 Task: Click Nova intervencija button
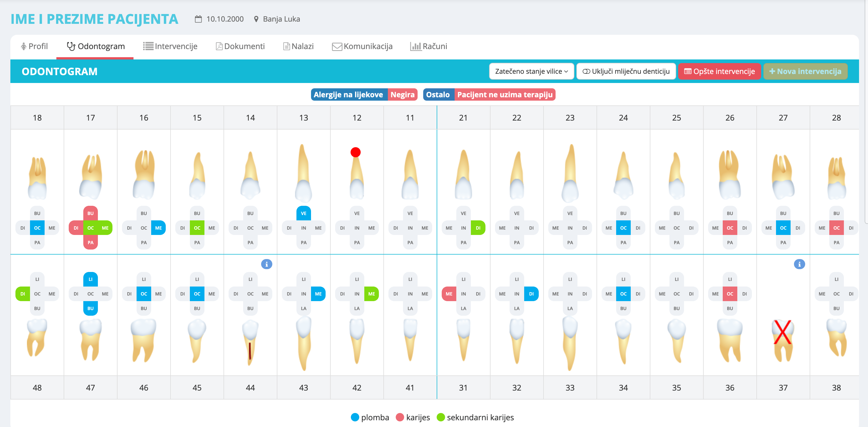tap(805, 71)
